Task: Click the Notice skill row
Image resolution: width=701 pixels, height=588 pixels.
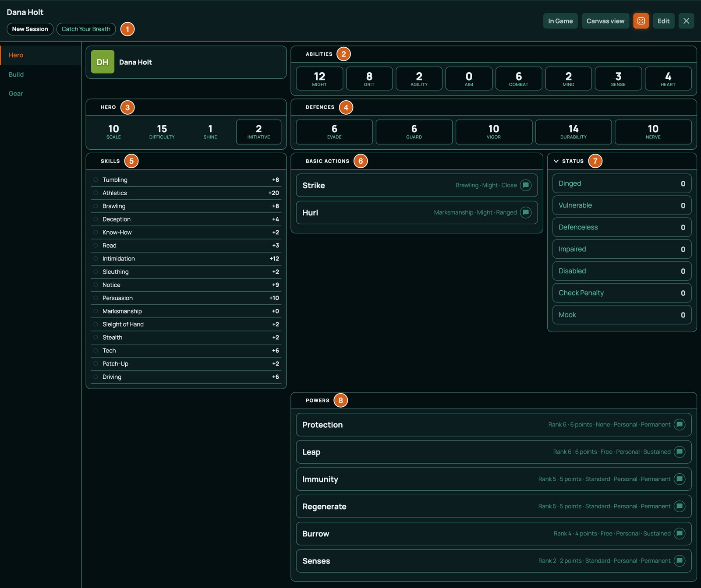Action: [x=186, y=285]
